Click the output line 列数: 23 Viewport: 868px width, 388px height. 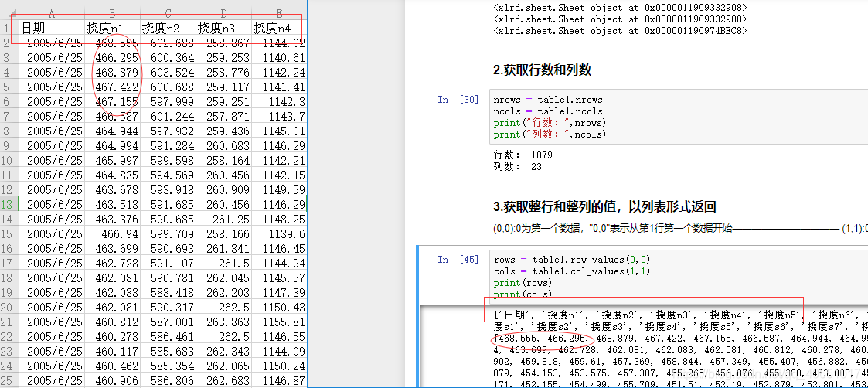(517, 167)
